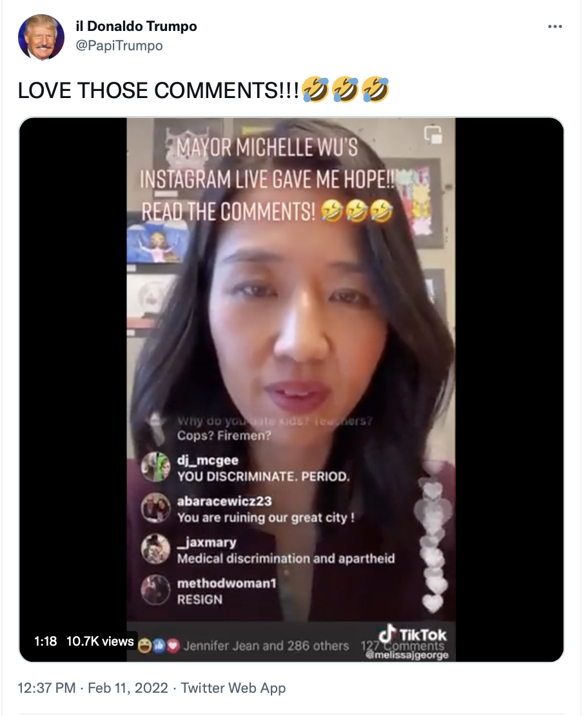Click the 1:18 duration badge
The height and width of the screenshot is (716, 588).
tap(46, 641)
